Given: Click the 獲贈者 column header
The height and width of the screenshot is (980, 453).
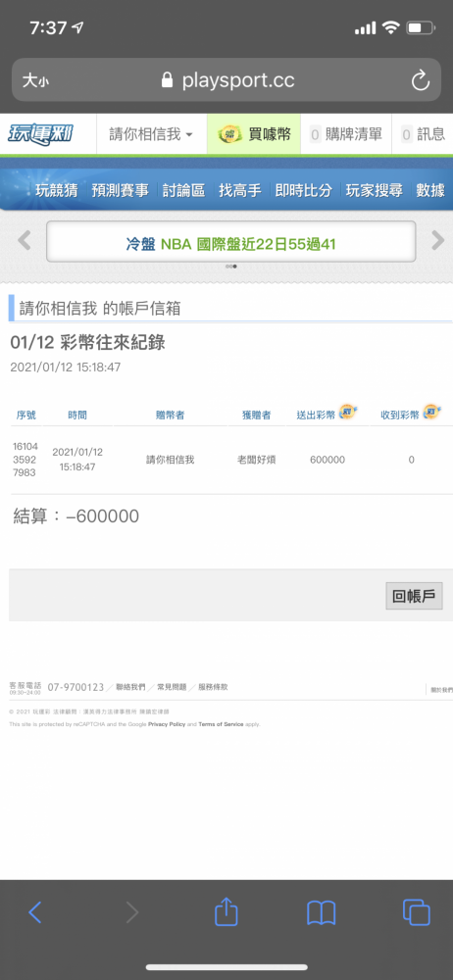Looking at the screenshot, I should pyautogui.click(x=257, y=415).
